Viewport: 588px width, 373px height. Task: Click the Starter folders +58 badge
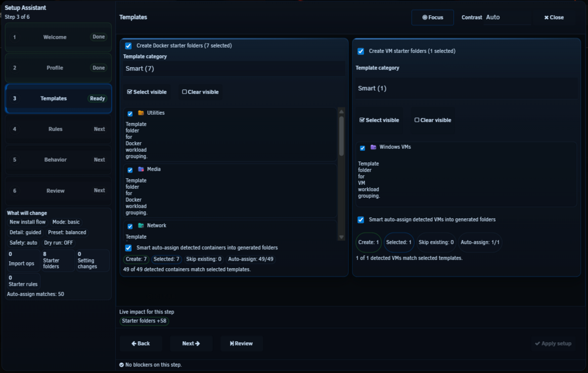pyautogui.click(x=144, y=321)
